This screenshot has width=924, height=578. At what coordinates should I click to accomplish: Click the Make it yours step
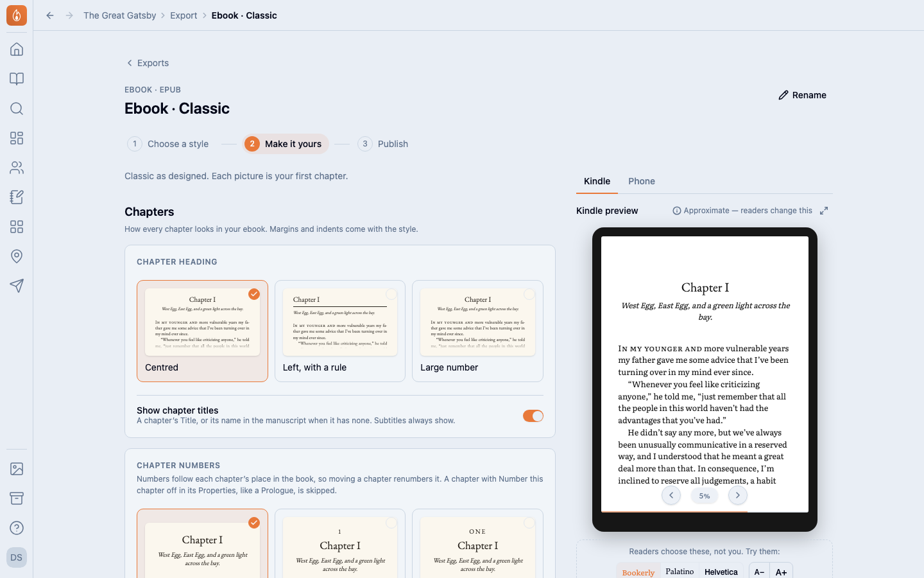tap(286, 144)
